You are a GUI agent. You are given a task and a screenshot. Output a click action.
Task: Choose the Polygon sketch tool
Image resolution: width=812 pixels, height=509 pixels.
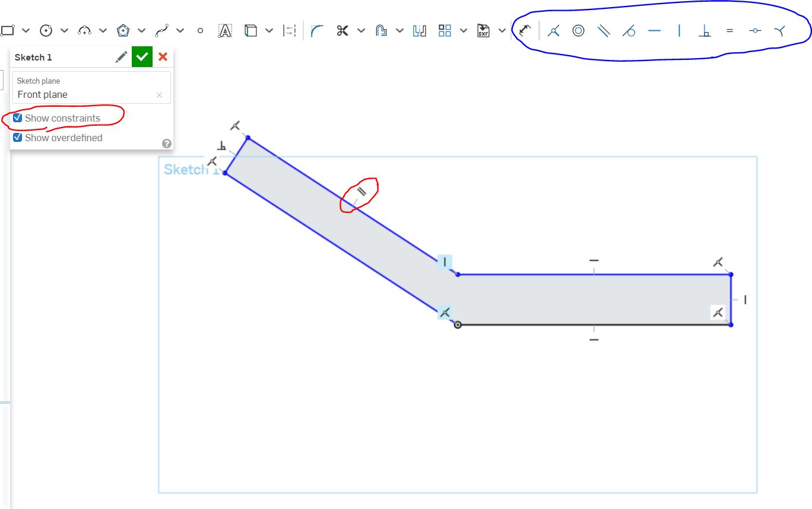(x=123, y=29)
